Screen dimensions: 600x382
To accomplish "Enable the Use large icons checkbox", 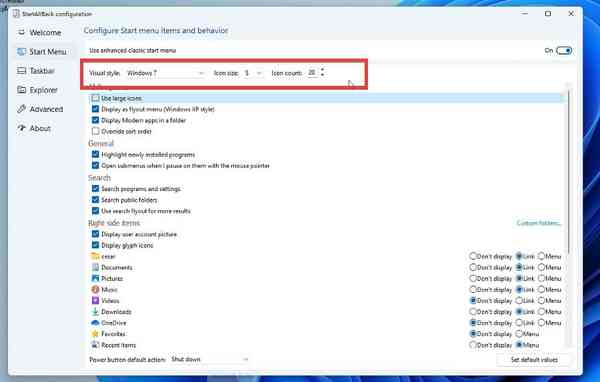I will 96,98.
